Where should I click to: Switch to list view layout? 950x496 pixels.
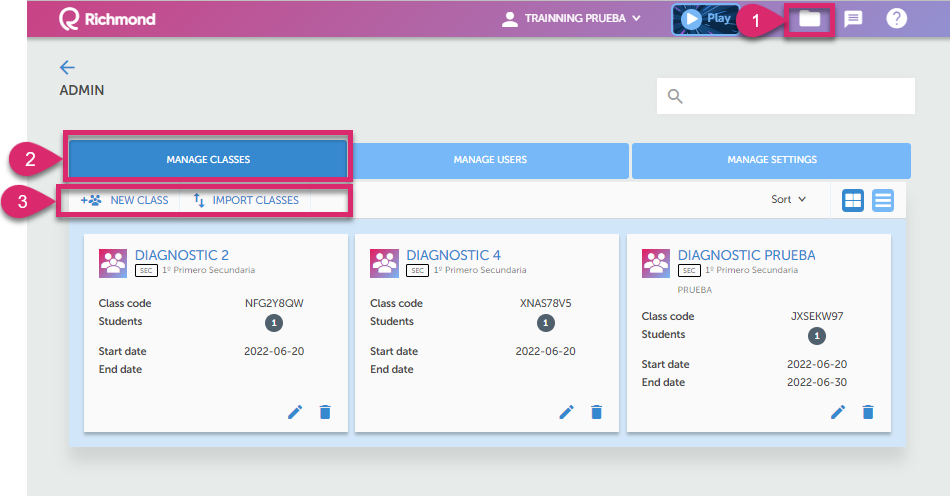(x=883, y=200)
